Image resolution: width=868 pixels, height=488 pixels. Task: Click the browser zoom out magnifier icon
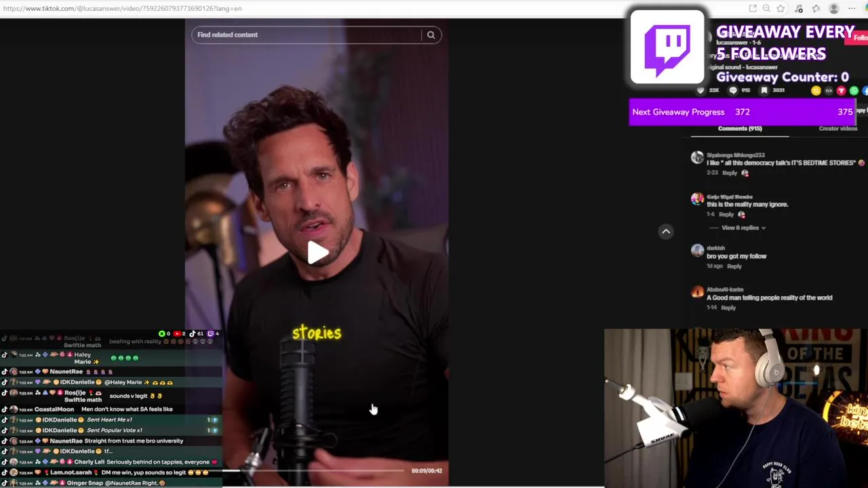pyautogui.click(x=766, y=8)
